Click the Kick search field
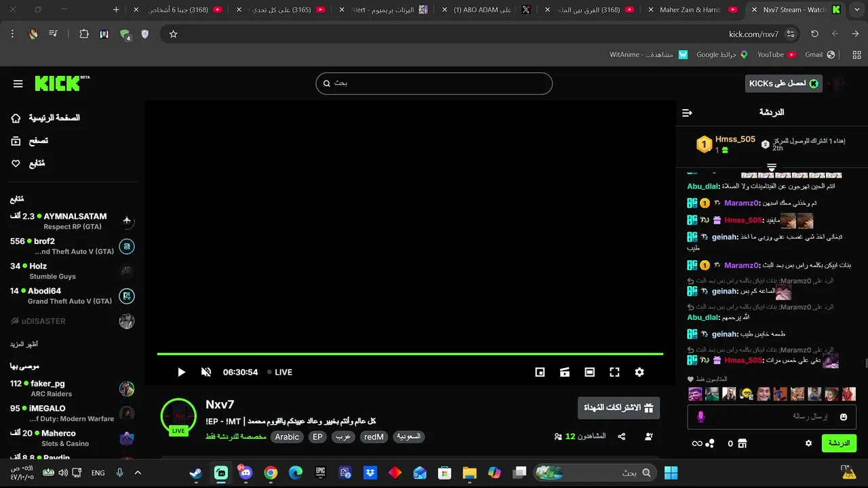 (x=434, y=83)
